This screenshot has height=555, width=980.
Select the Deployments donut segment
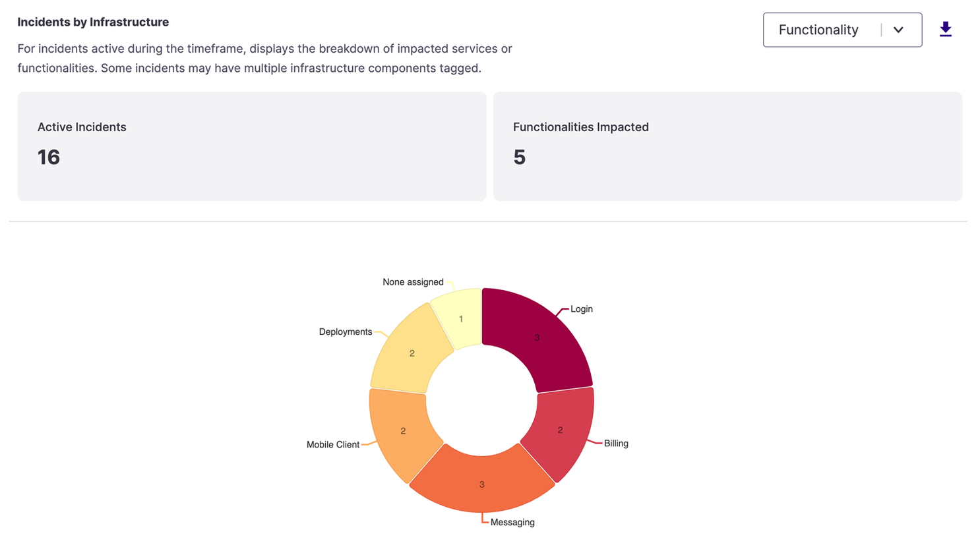point(410,353)
